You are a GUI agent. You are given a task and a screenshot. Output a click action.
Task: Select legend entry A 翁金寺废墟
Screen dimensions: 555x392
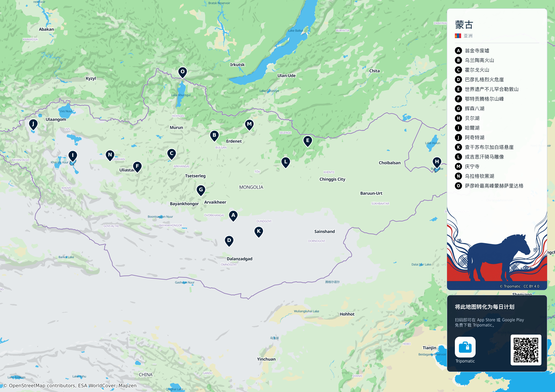pos(472,51)
